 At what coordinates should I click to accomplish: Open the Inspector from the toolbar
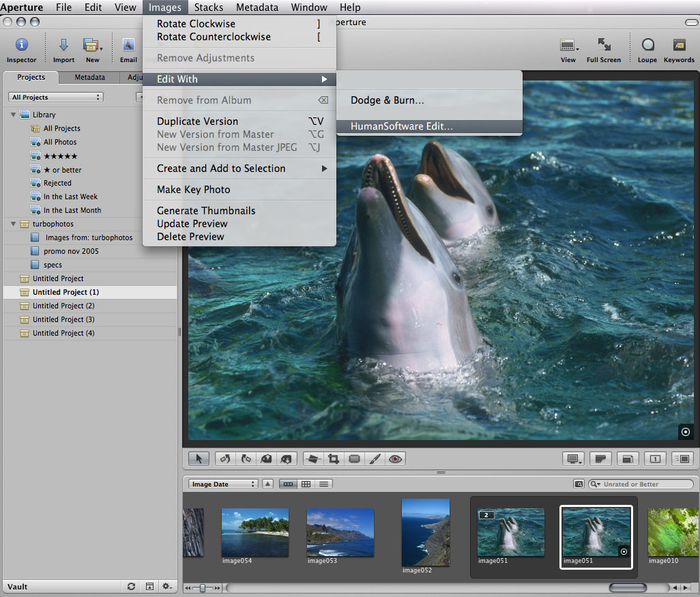21,46
